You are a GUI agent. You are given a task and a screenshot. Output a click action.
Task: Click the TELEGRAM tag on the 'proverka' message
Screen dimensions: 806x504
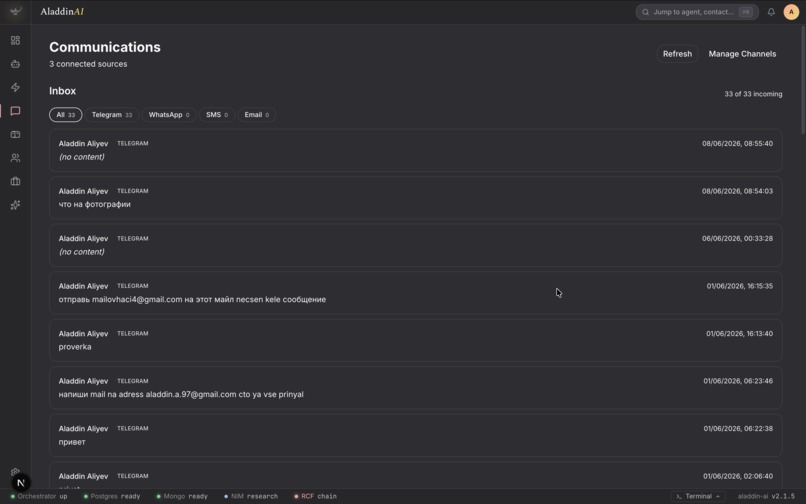click(x=133, y=333)
